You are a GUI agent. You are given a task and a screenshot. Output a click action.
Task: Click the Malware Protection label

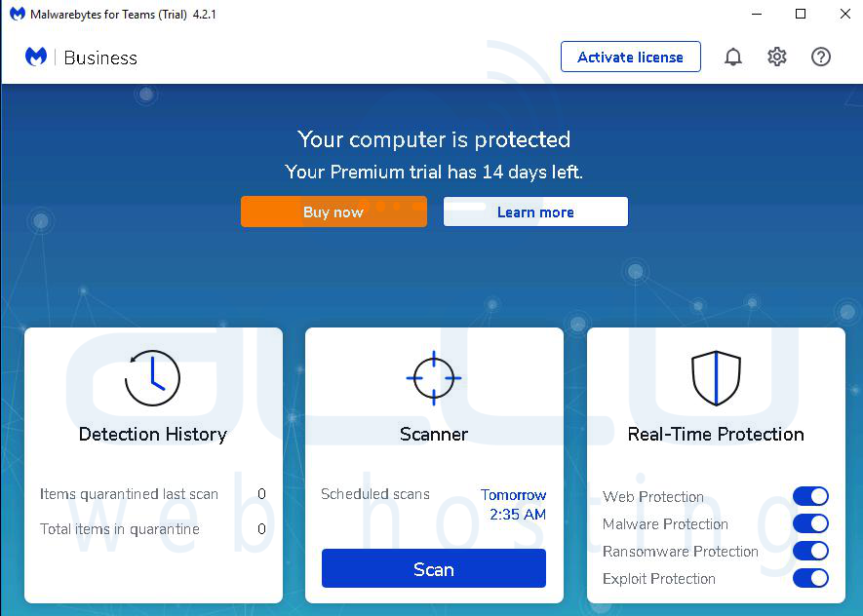pyautogui.click(x=665, y=524)
